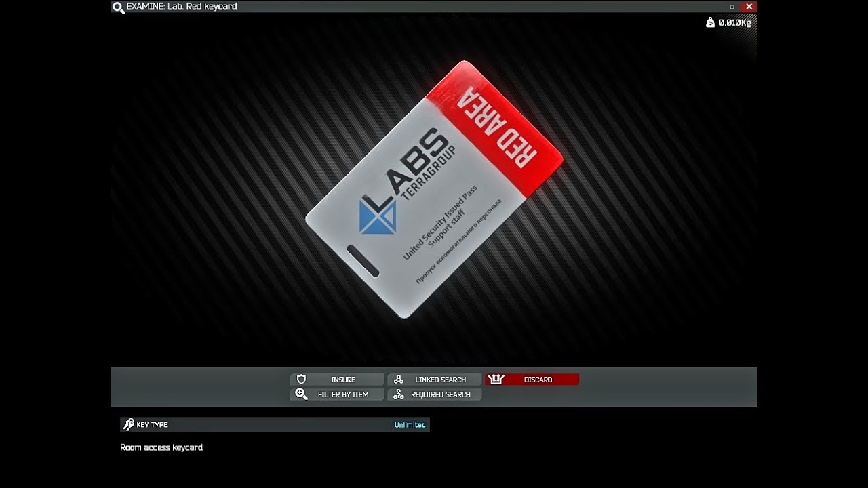Close the Examine window
Image resolution: width=868 pixels, height=488 pixels.
click(x=749, y=7)
